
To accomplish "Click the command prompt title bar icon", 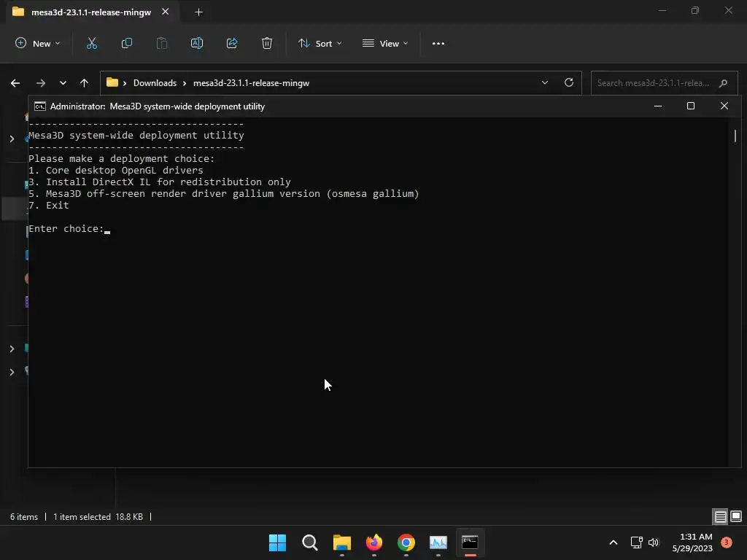I will 40,106.
